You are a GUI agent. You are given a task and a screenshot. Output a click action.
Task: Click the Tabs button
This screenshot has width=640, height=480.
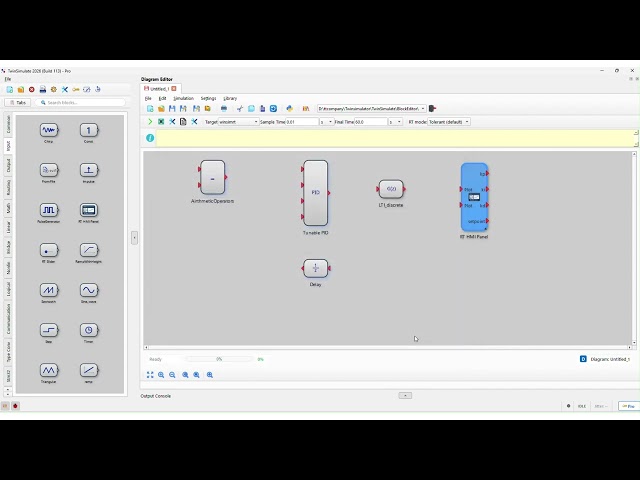point(18,102)
